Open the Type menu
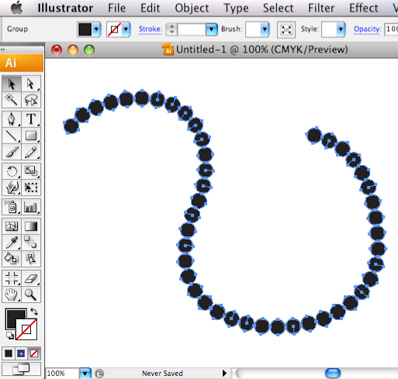This screenshot has height=379, width=398. coord(236,8)
